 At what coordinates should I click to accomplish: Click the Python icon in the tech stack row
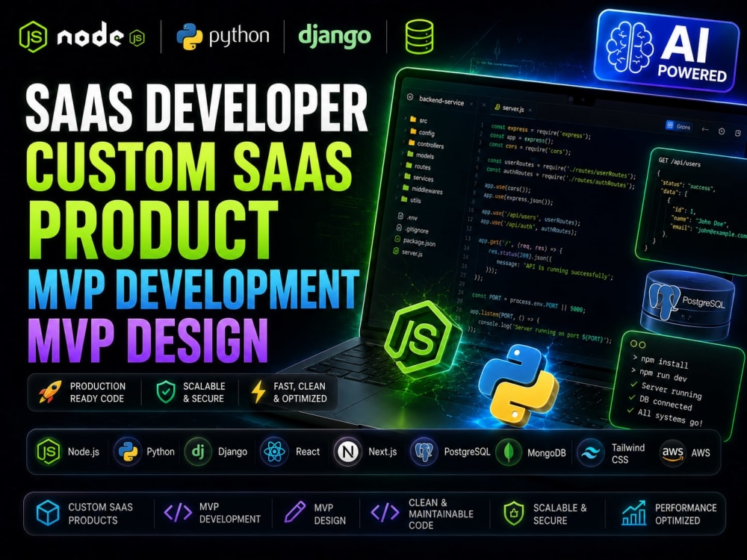click(128, 452)
